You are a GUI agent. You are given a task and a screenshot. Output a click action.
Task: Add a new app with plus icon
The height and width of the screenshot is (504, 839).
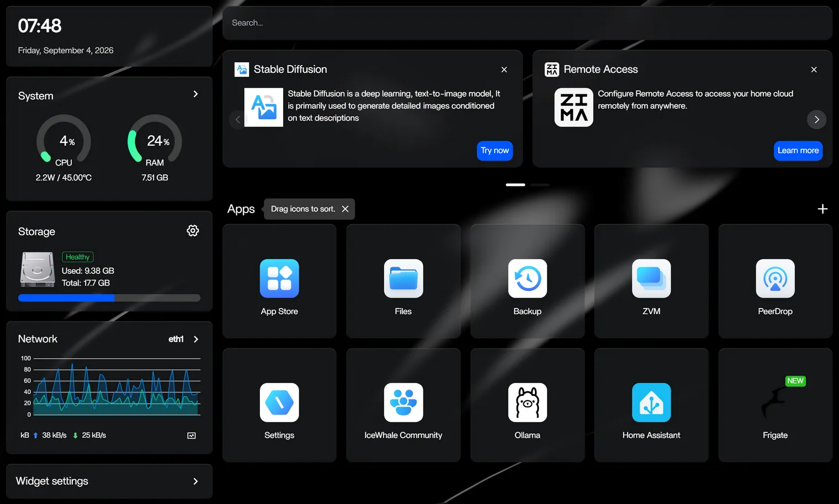click(822, 209)
